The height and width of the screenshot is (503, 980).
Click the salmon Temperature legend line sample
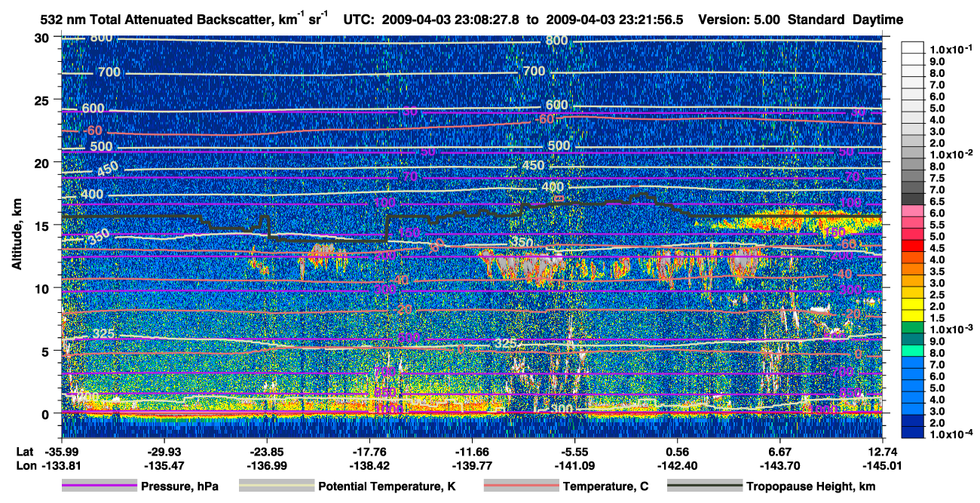[x=521, y=486]
